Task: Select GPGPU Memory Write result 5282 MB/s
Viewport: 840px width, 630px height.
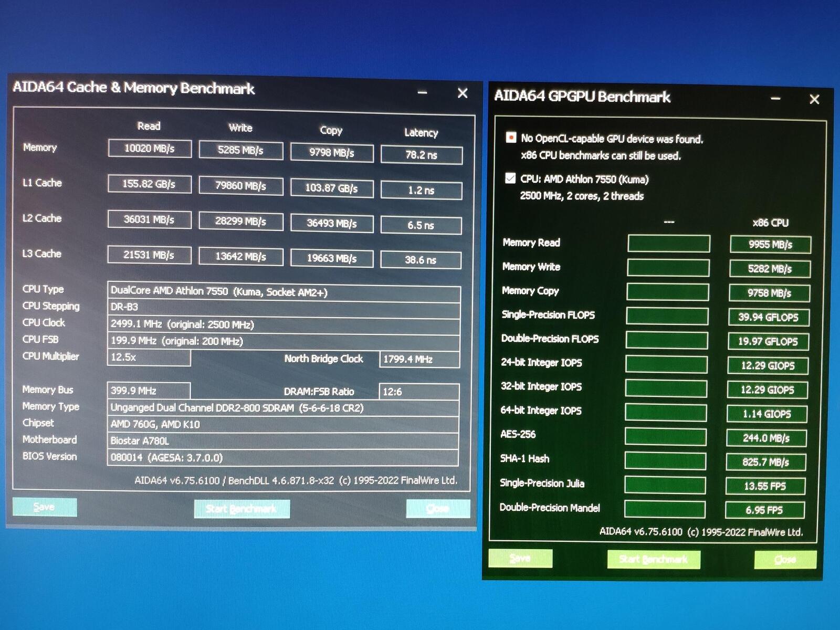Action: pyautogui.click(x=770, y=269)
